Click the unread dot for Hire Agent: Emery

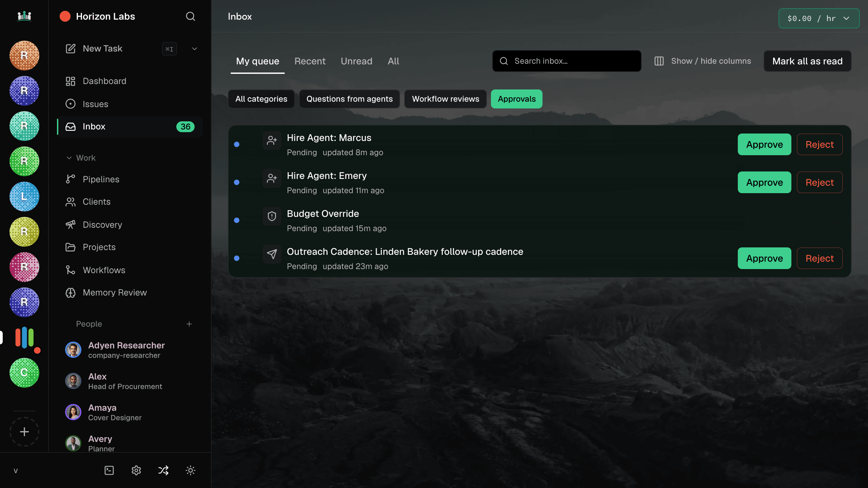coord(237,182)
